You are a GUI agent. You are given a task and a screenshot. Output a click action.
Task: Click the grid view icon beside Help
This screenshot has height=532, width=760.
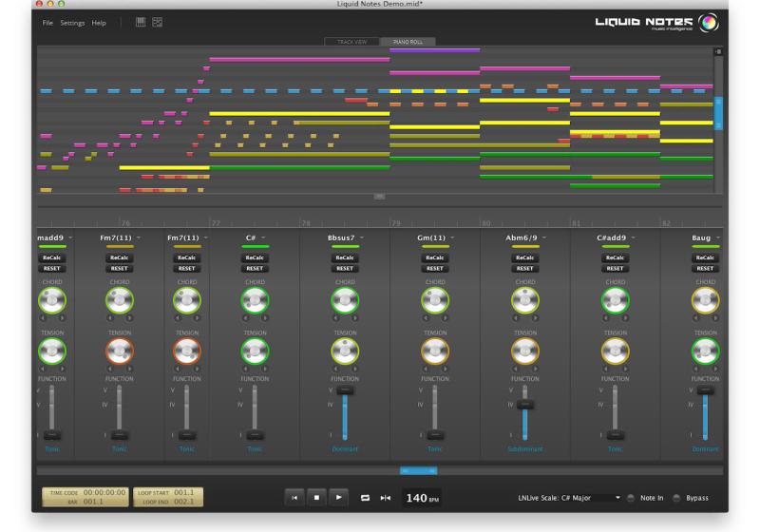141,22
